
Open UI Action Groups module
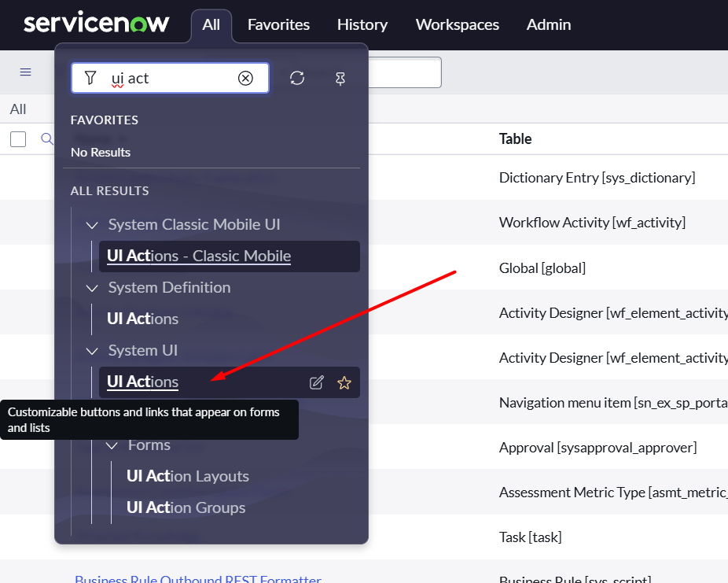(x=186, y=507)
